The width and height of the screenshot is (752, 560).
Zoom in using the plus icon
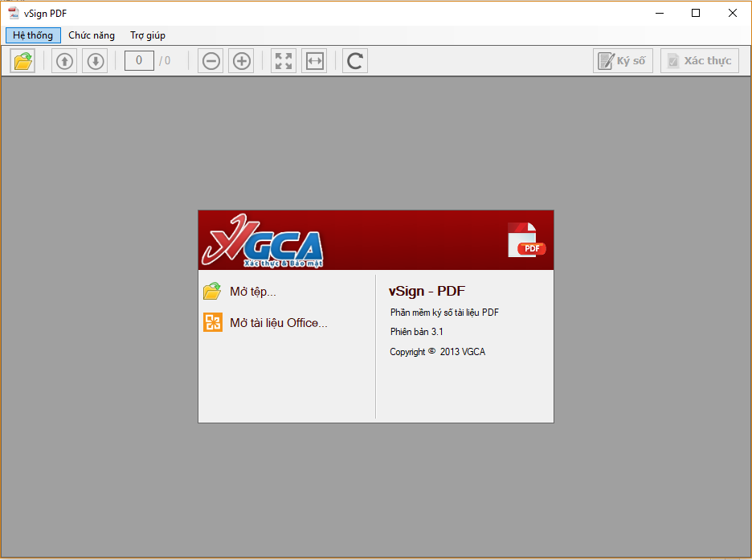click(241, 61)
